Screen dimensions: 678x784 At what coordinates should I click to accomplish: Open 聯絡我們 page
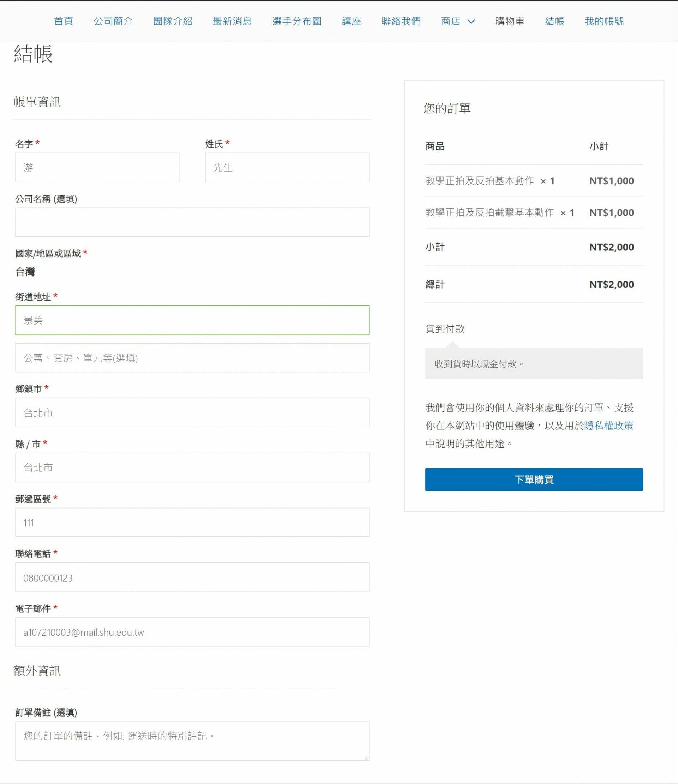coord(401,21)
